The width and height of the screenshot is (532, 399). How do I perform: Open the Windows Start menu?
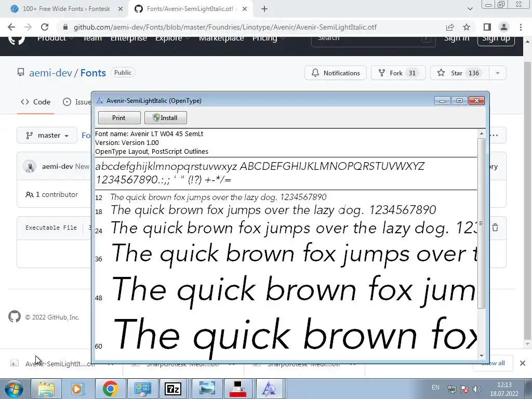(14, 389)
